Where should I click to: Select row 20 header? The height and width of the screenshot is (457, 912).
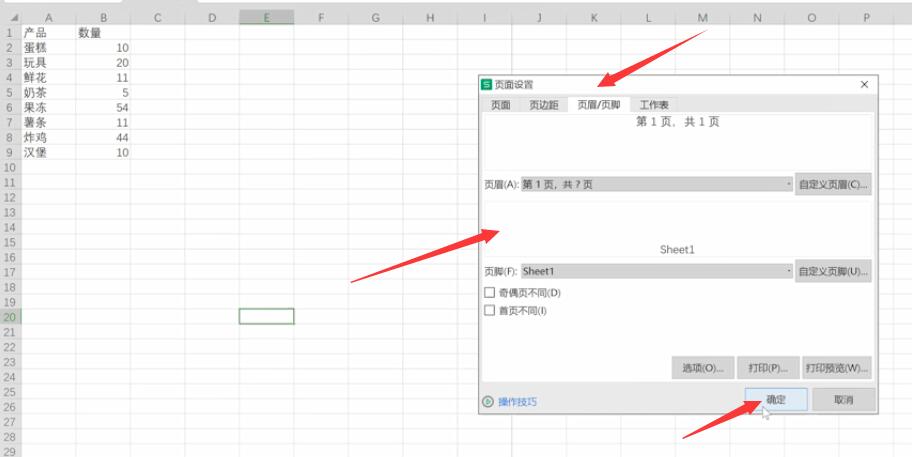(x=10, y=317)
